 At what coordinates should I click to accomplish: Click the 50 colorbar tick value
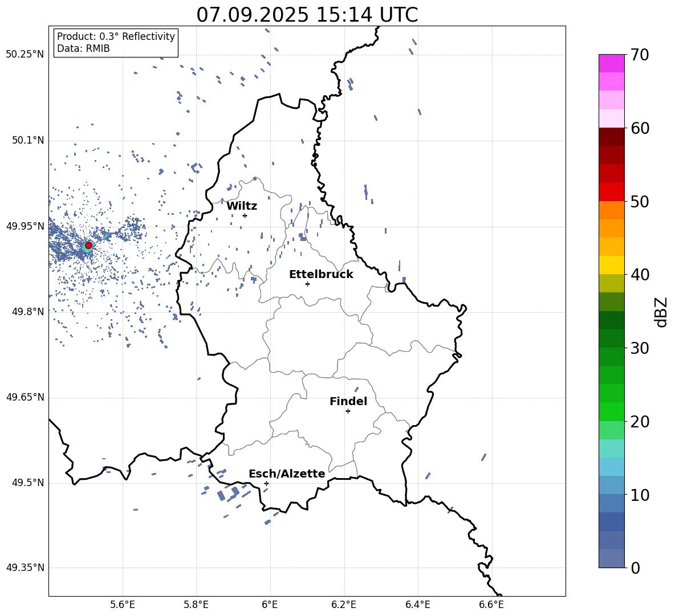point(640,202)
